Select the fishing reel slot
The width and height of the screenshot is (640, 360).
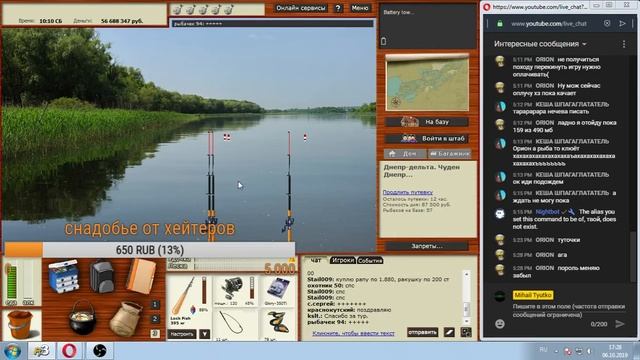[236, 291]
